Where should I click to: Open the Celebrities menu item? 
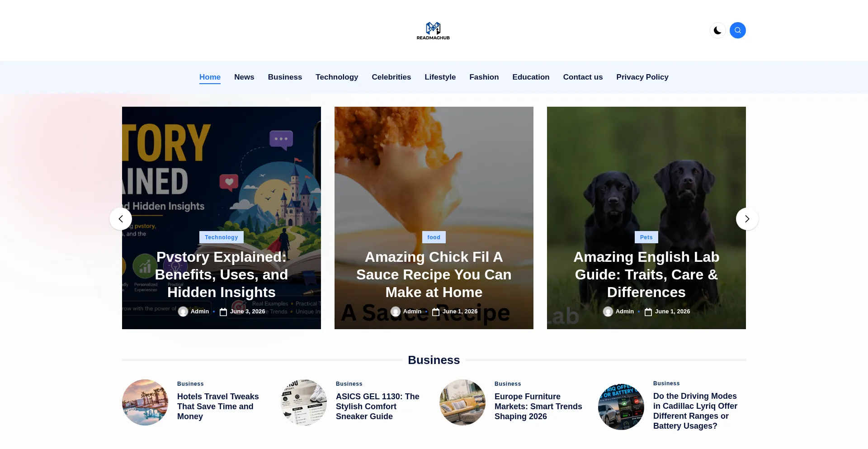click(x=392, y=77)
